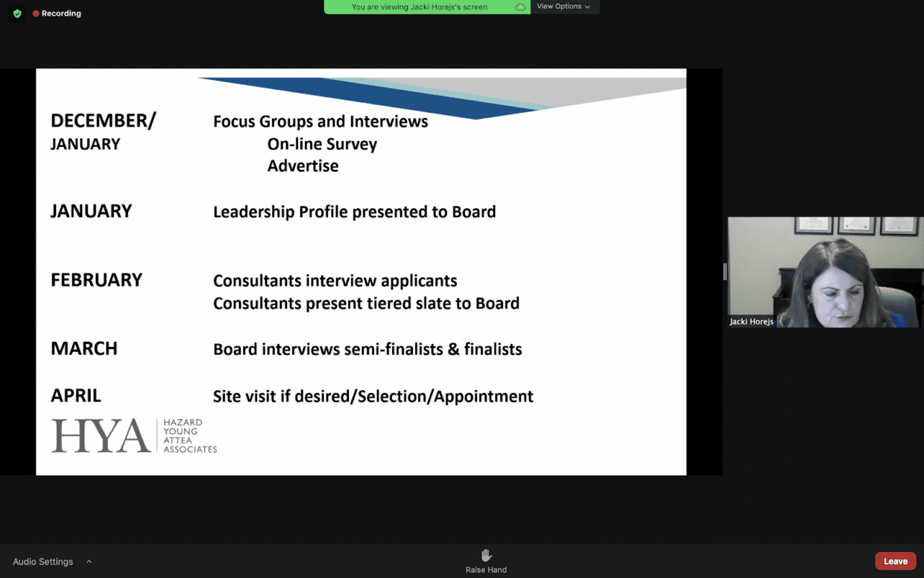
Task: Click the green encryption shield icon
Action: coord(17,13)
